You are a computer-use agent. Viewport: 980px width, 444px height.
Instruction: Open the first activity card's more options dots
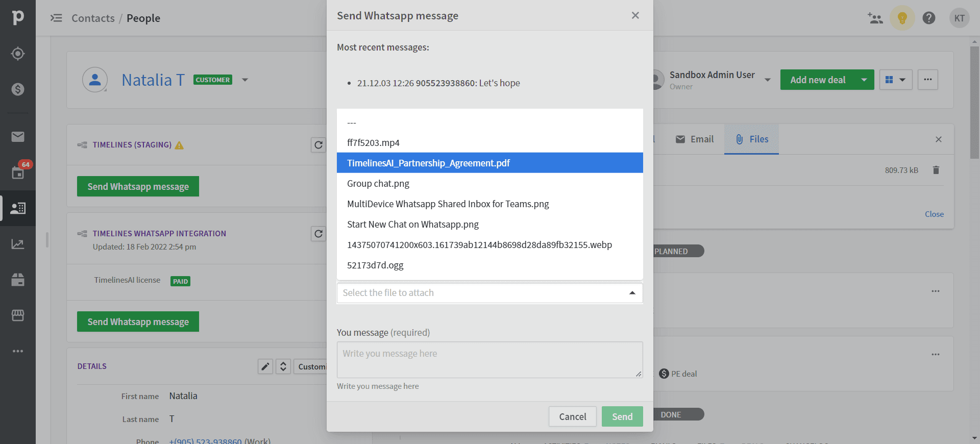936,291
